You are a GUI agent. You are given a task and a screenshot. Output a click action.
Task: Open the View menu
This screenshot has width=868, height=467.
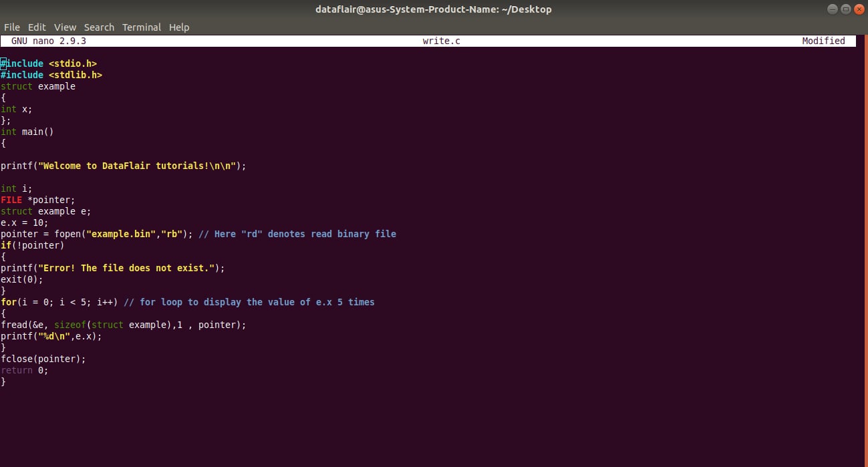65,27
